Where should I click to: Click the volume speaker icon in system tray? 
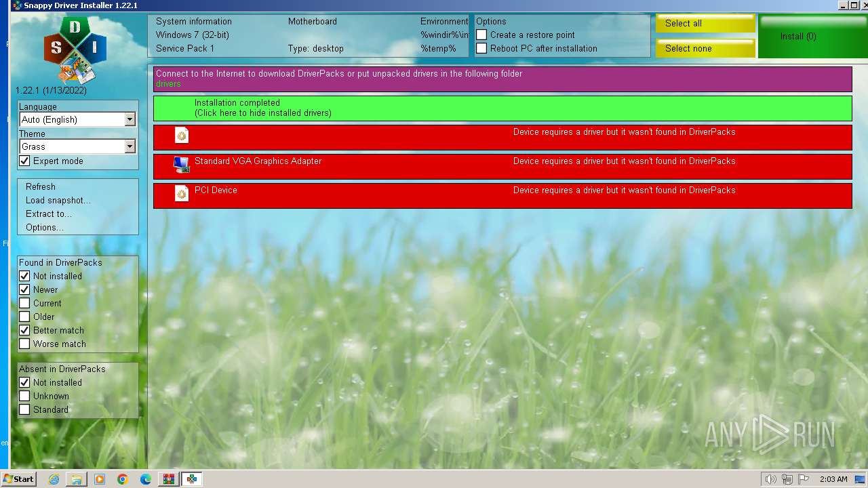770,479
